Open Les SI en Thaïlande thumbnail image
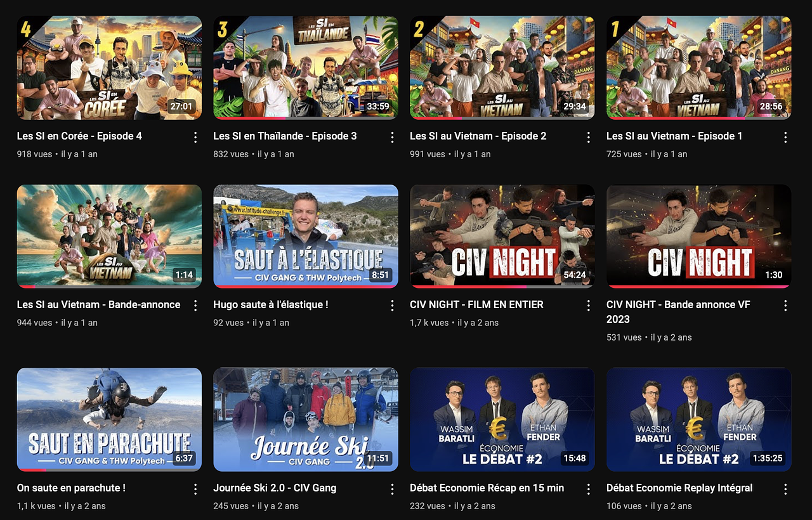The height and width of the screenshot is (520, 812). point(306,67)
